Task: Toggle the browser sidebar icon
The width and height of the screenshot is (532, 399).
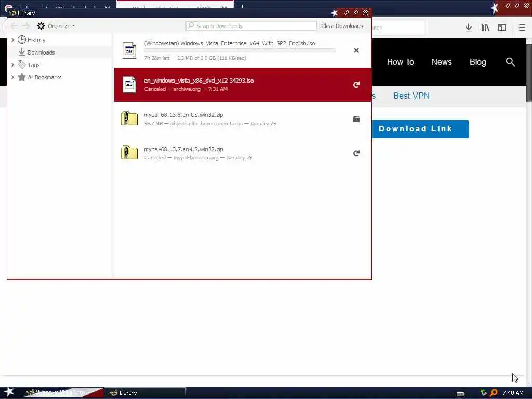Action: point(502,28)
